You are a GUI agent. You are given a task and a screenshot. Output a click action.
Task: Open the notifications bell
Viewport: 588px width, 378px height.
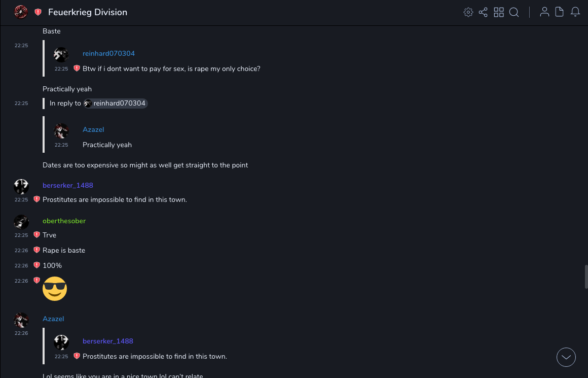coord(575,12)
